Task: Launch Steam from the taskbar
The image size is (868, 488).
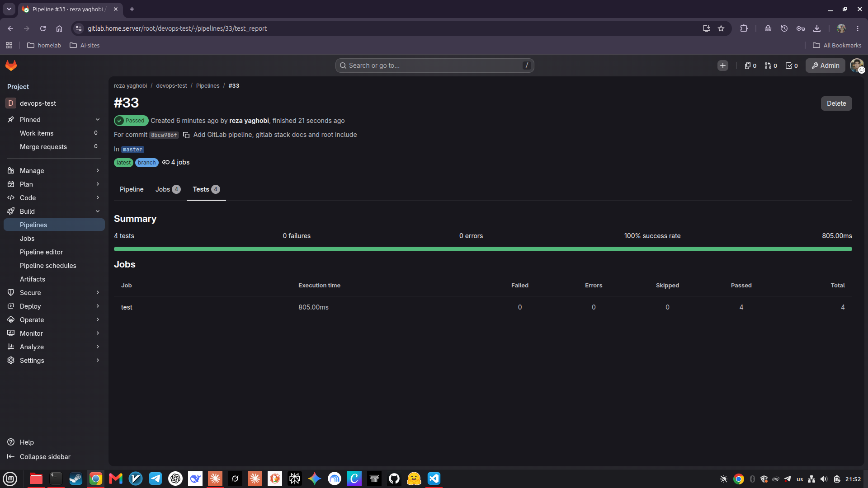Action: [76, 479]
